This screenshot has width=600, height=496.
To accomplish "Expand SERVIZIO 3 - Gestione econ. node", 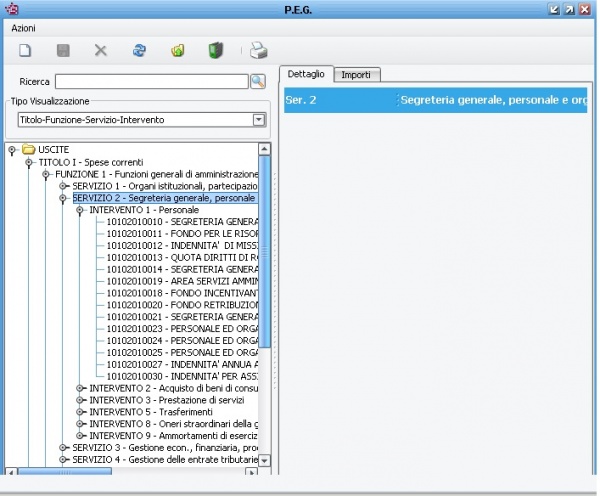I will coord(64,448).
